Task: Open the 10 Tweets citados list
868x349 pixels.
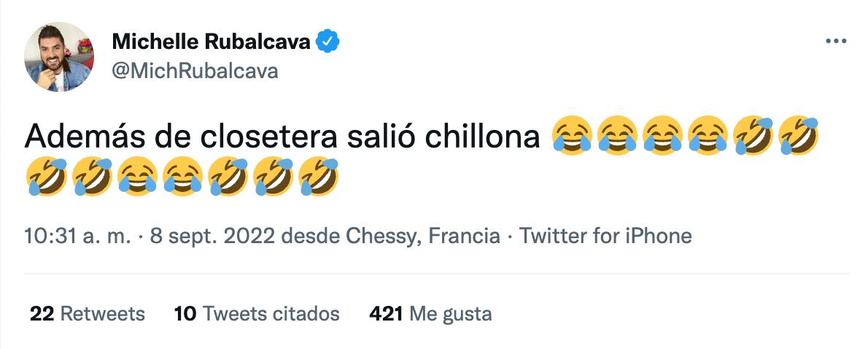Action: (x=257, y=314)
